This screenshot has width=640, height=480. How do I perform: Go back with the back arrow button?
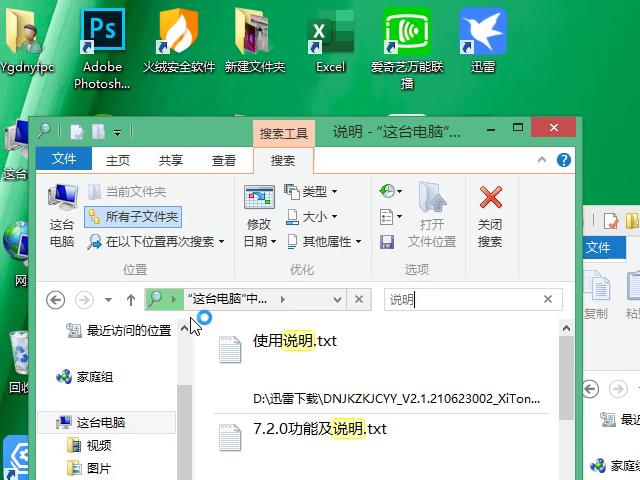click(56, 300)
